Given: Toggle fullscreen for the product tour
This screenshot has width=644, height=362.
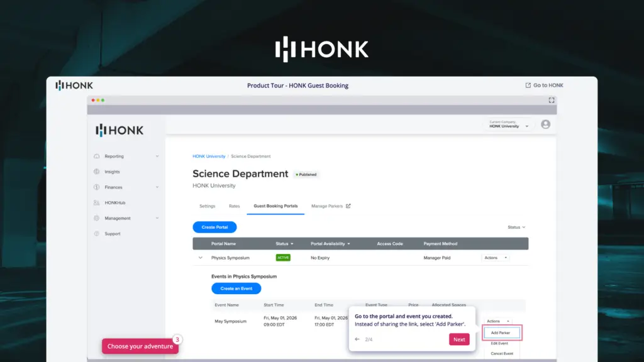Looking at the screenshot, I should coord(552,100).
